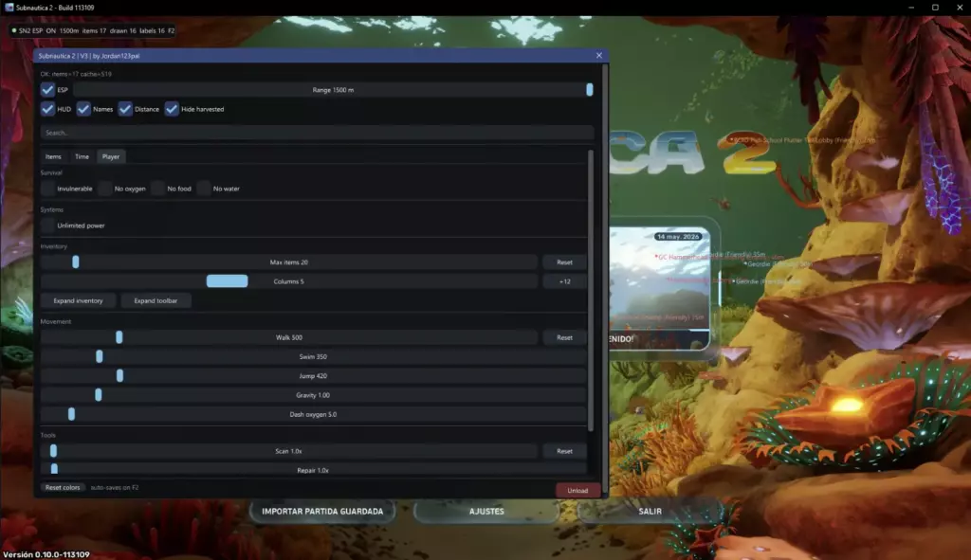Viewport: 971px width, 560px height.
Task: Enable the Invulnerable option
Action: 47,189
